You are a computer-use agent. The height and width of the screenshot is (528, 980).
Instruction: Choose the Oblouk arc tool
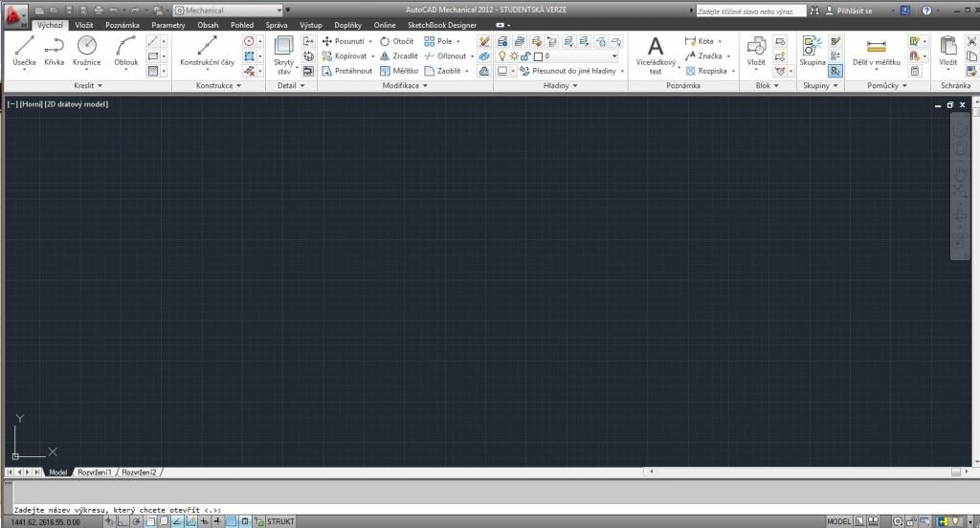pyautogui.click(x=126, y=52)
